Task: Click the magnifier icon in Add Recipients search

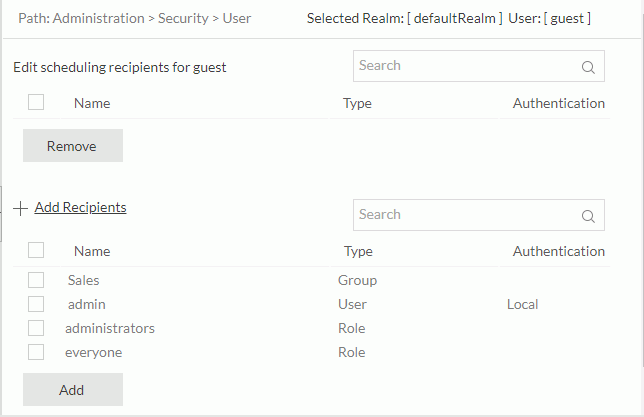Action: [588, 216]
